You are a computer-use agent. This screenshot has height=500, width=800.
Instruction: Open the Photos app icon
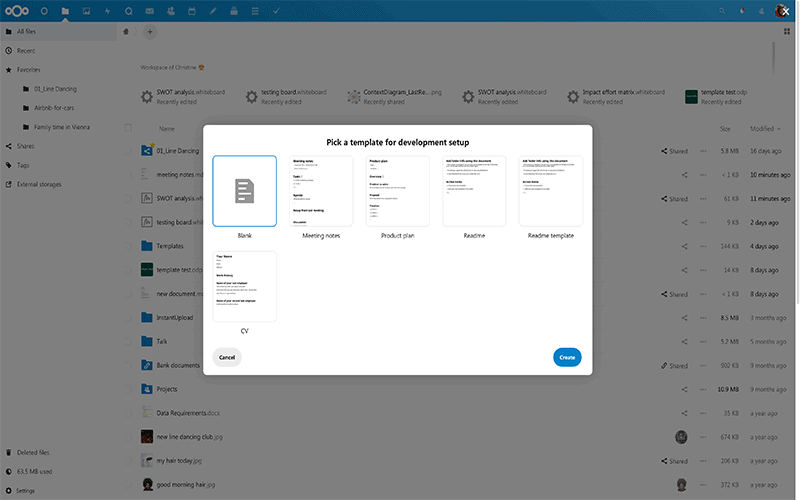pyautogui.click(x=86, y=11)
